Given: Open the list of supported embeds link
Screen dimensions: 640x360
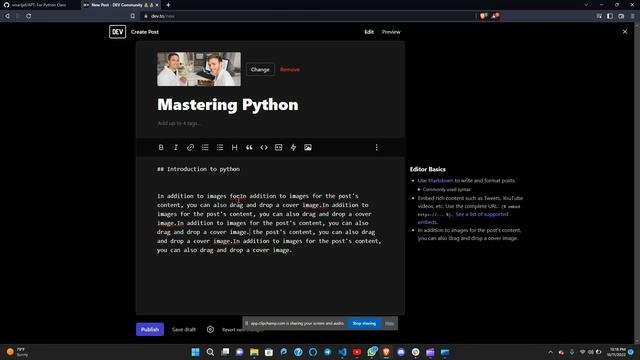Looking at the screenshot, I should pyautogui.click(x=463, y=218).
